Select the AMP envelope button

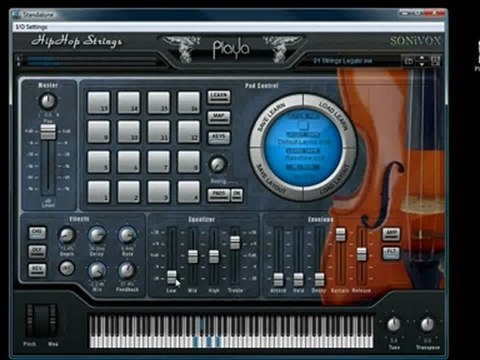(391, 234)
